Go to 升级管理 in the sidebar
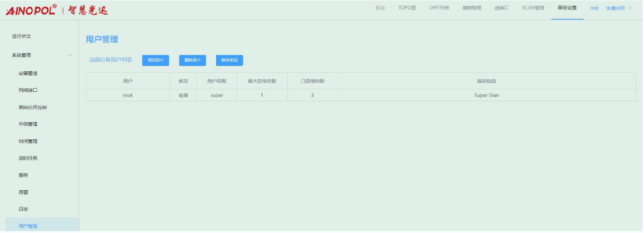Viewport: 644px width, 233px height. tap(28, 124)
